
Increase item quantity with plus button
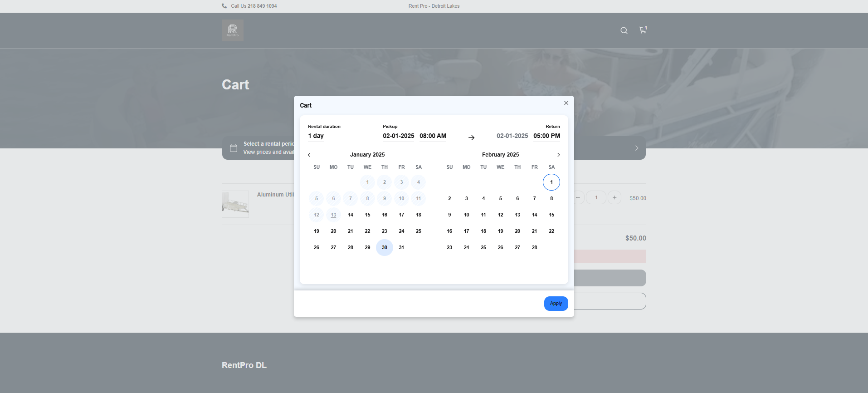click(x=614, y=197)
